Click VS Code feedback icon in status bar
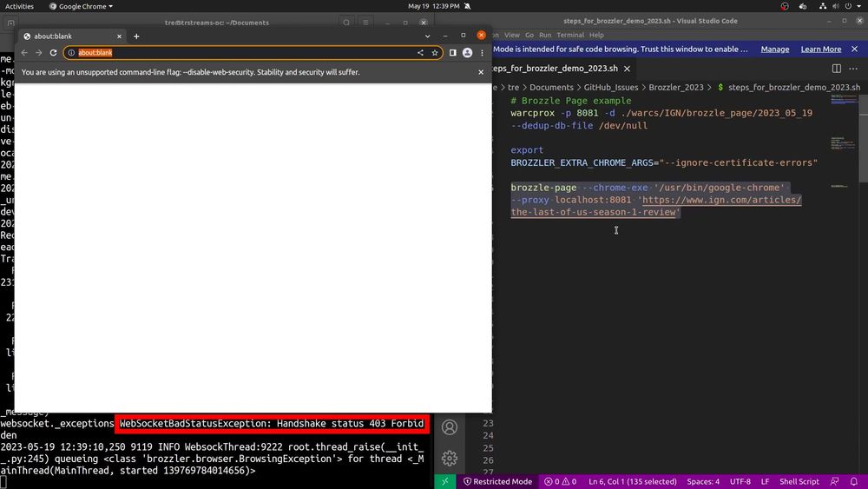This screenshot has height=489, width=868. [835, 482]
